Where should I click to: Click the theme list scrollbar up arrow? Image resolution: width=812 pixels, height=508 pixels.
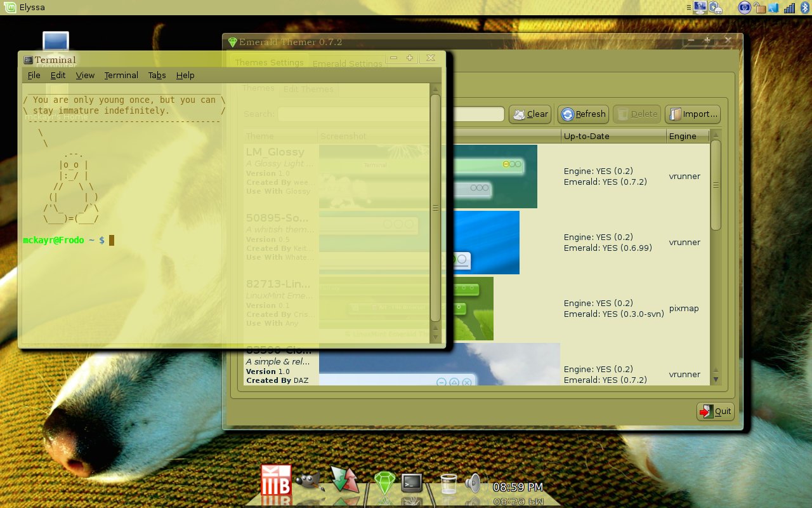716,135
